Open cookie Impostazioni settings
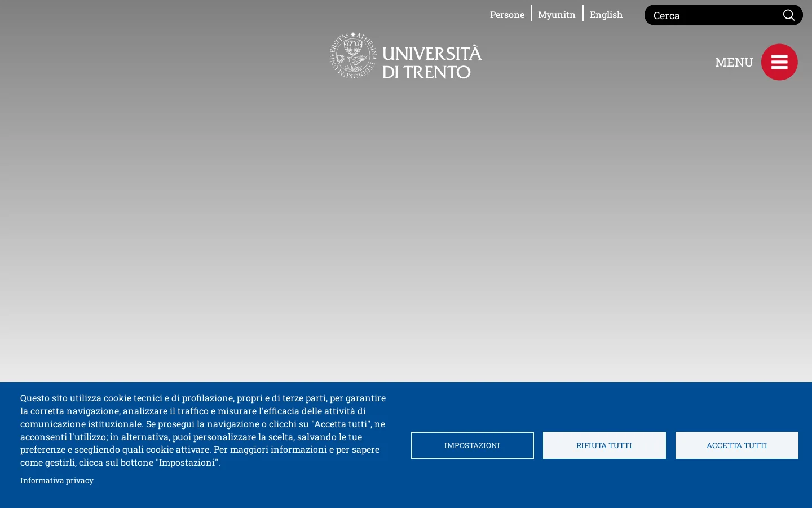This screenshot has width=812, height=508. click(x=472, y=445)
